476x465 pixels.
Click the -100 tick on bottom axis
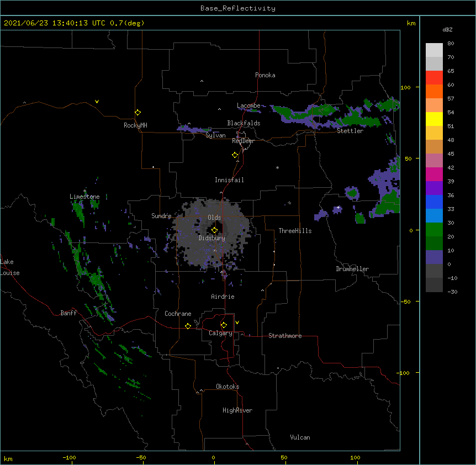69,457
